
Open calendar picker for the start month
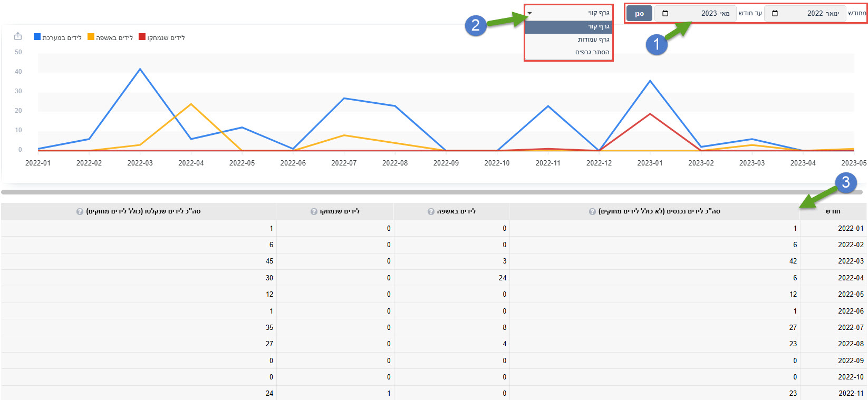(x=775, y=14)
